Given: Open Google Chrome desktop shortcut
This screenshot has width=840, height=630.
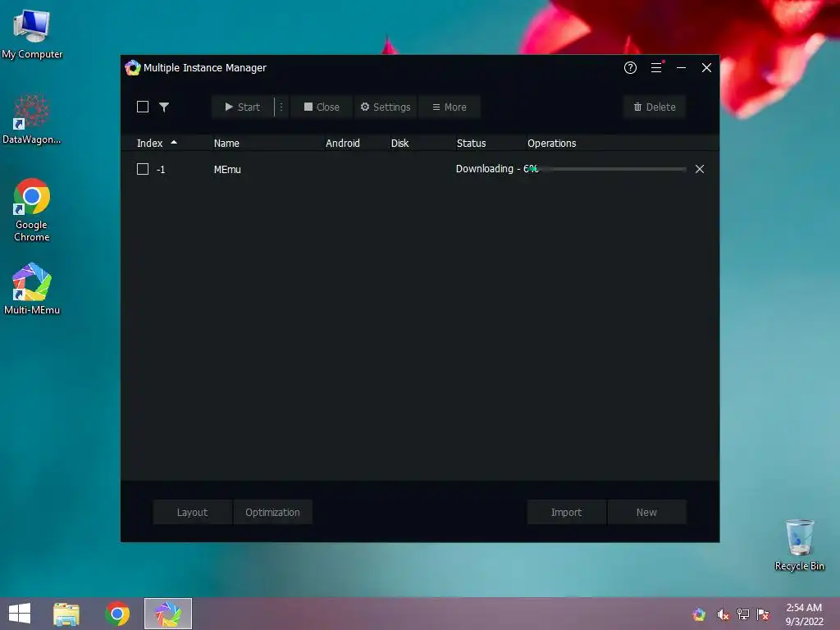Looking at the screenshot, I should tap(32, 210).
